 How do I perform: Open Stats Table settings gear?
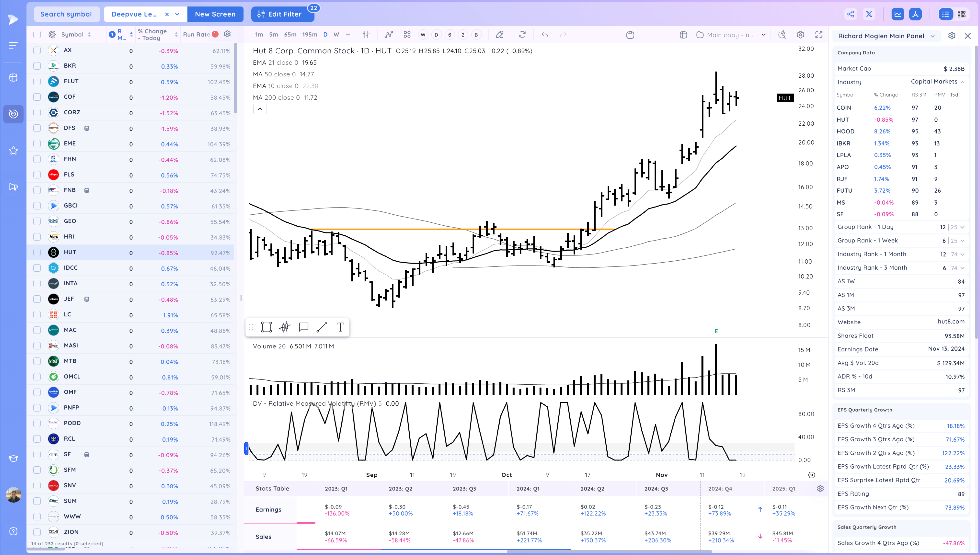pos(820,488)
